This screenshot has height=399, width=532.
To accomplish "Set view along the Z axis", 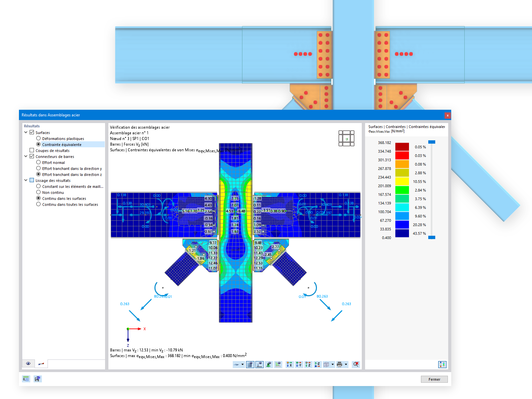I will (308, 364).
